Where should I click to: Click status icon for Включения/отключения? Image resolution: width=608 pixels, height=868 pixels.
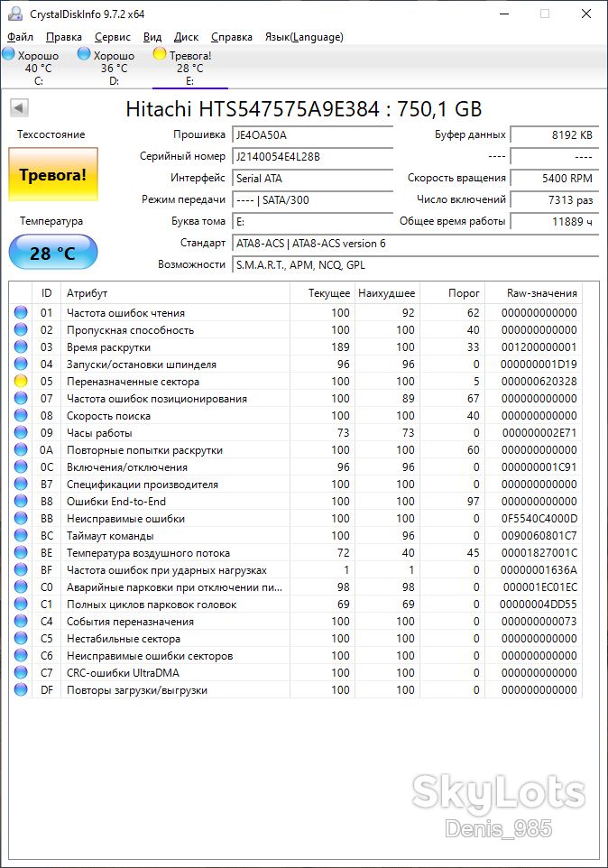click(x=21, y=466)
